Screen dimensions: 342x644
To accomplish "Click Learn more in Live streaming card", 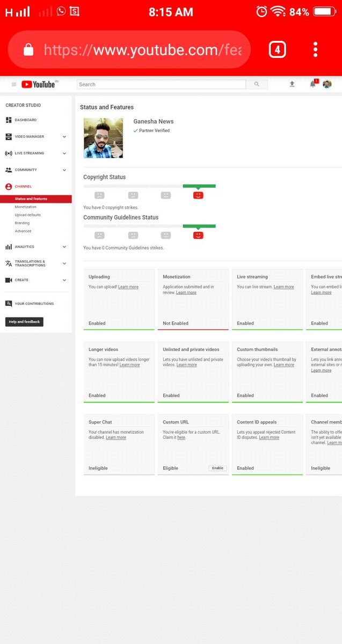I will click(x=284, y=287).
